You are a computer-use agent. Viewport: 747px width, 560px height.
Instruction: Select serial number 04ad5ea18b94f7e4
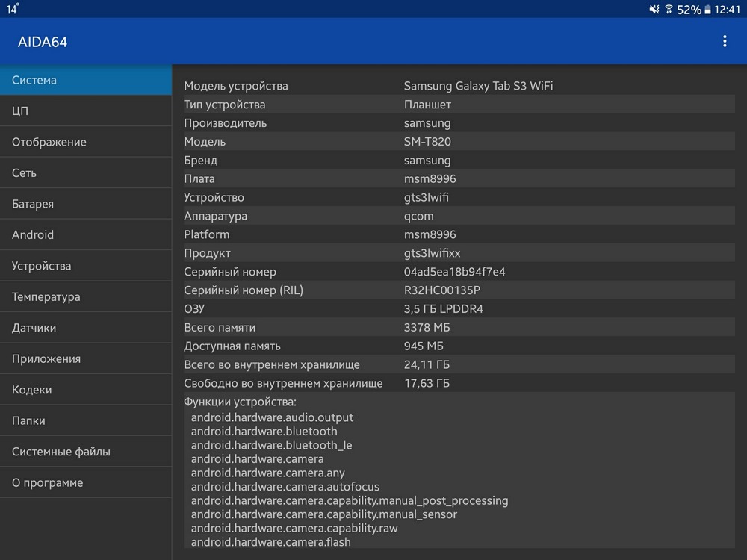tap(454, 272)
